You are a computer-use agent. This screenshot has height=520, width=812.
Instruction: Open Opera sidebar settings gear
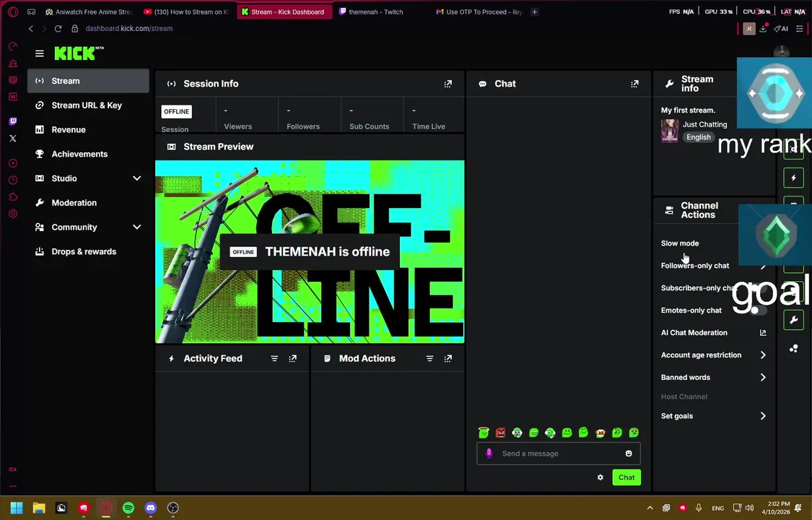pos(13,213)
